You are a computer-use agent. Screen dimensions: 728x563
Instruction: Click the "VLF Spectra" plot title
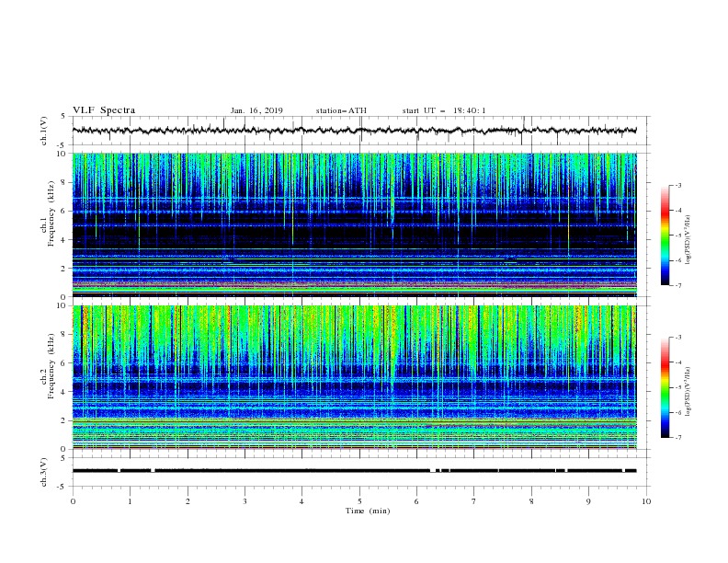104,110
